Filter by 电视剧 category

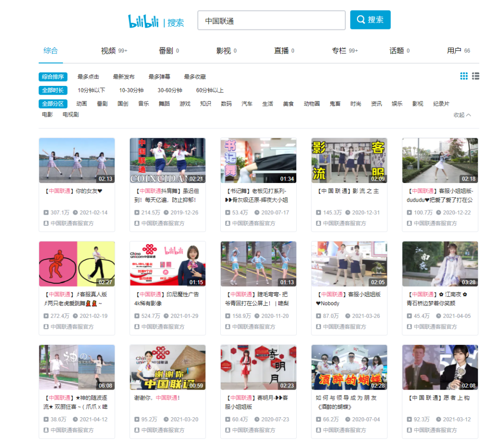(x=71, y=115)
